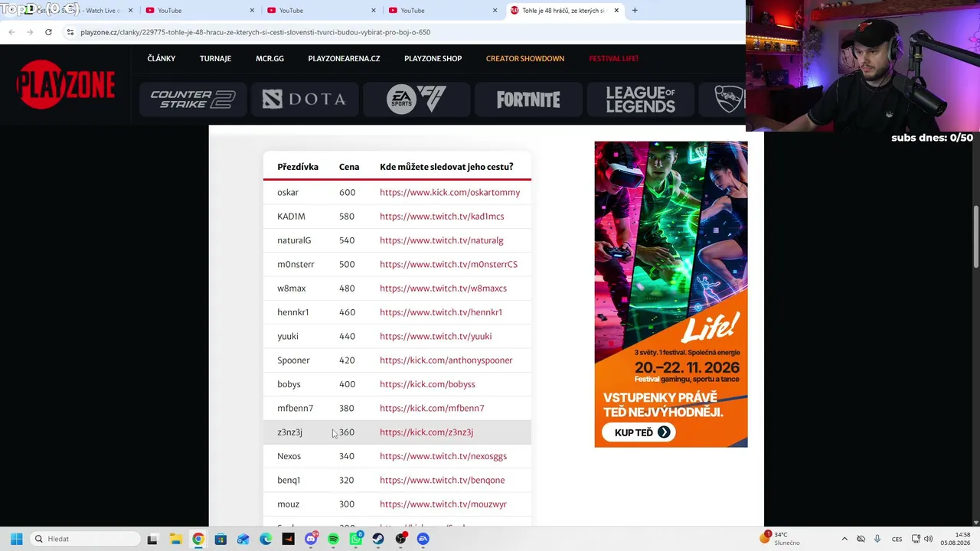The image size is (980, 551).
Task: Open bobys' Kick link bobyss
Action: pyautogui.click(x=427, y=384)
